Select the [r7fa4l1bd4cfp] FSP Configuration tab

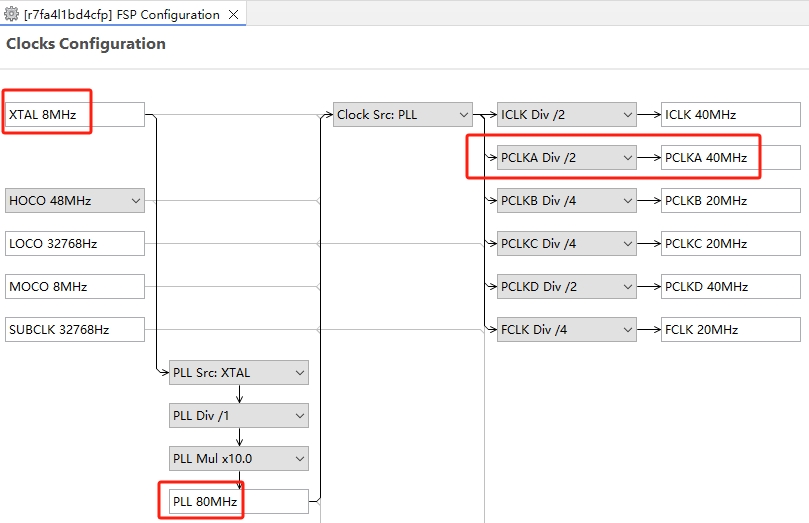(x=122, y=14)
